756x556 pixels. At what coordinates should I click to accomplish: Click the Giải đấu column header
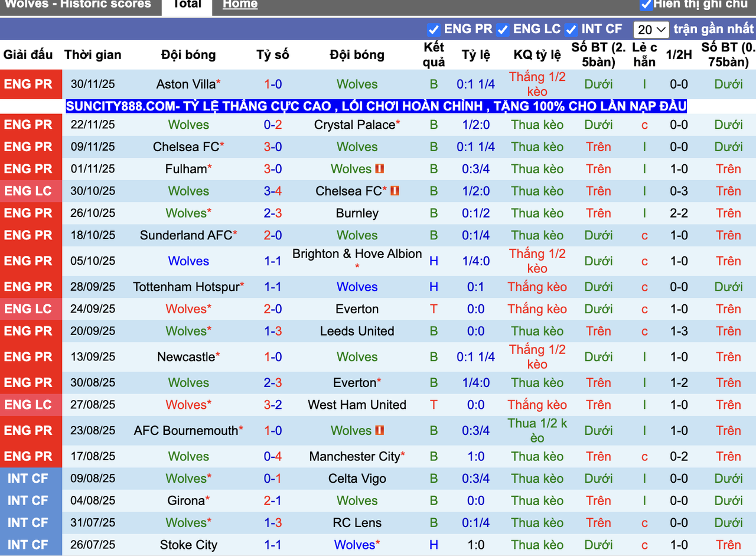tap(28, 55)
